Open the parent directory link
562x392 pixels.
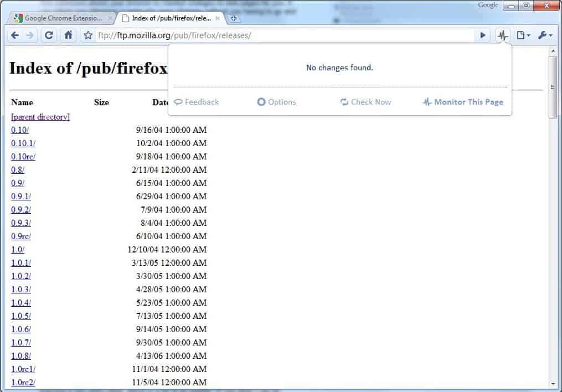click(40, 117)
